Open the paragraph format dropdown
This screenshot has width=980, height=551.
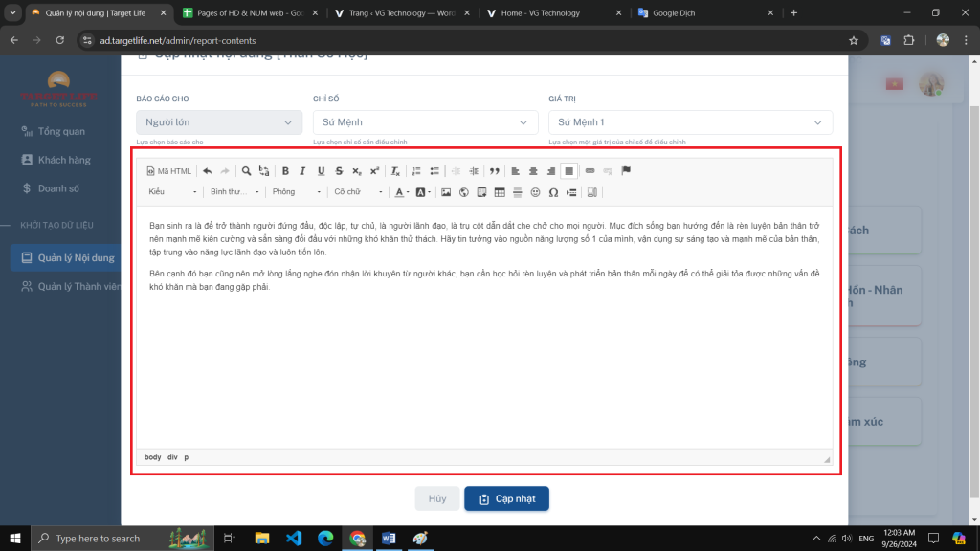[234, 191]
